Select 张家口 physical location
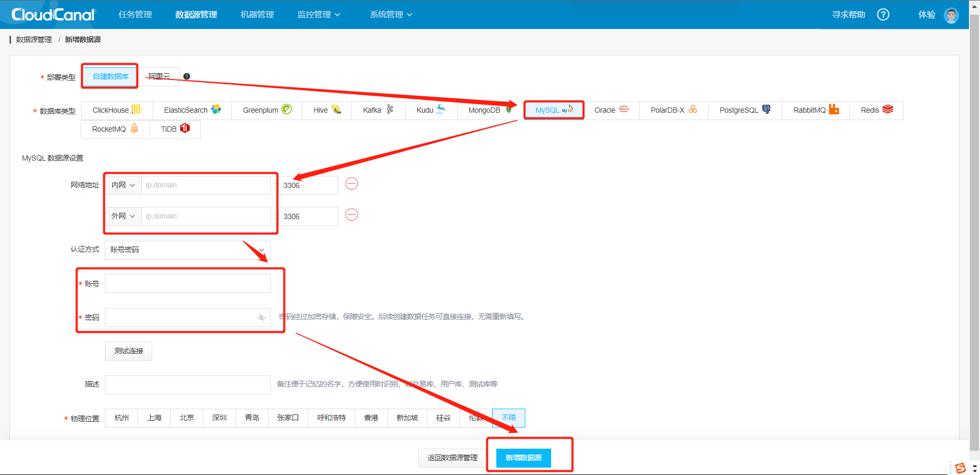 [x=288, y=418]
